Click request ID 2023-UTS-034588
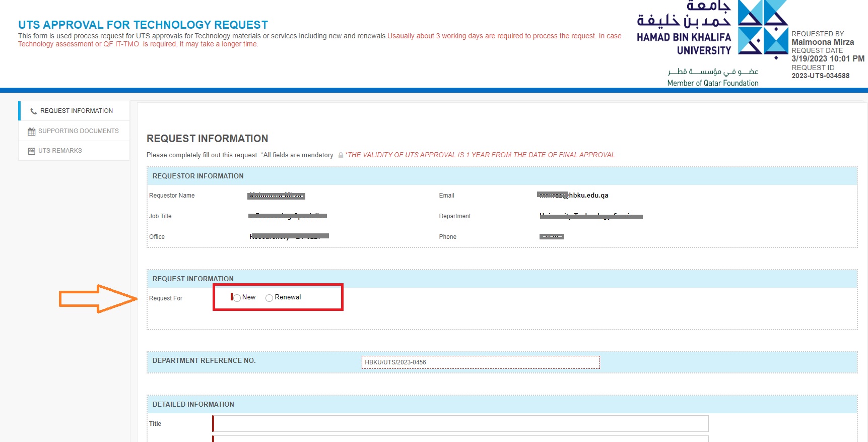This screenshot has height=442, width=868. 820,76
